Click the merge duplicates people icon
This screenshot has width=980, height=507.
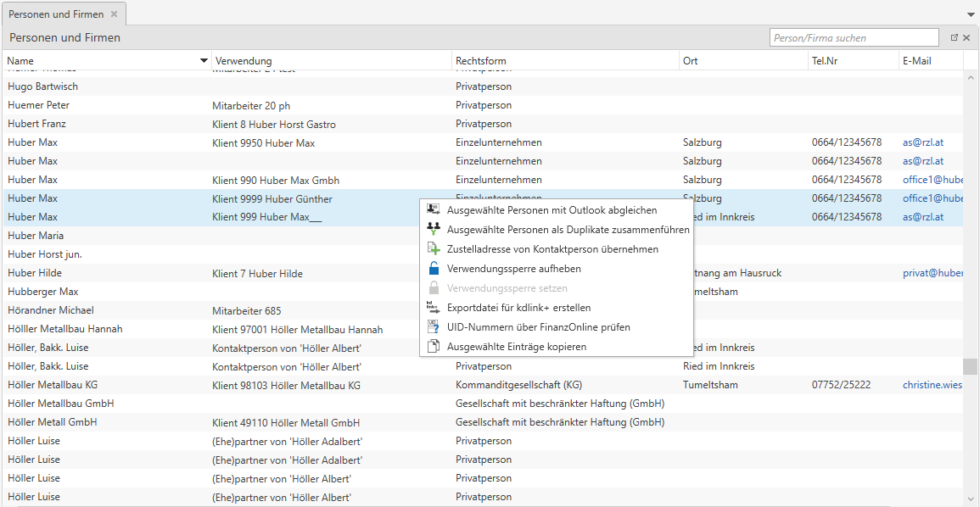[x=433, y=230]
